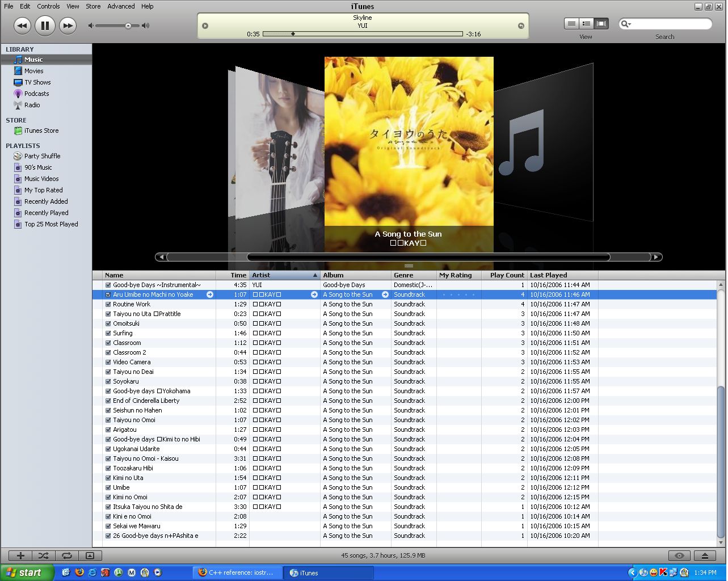The height and width of the screenshot is (581, 728).
Task: Sort by the Album column header
Action: pos(356,275)
